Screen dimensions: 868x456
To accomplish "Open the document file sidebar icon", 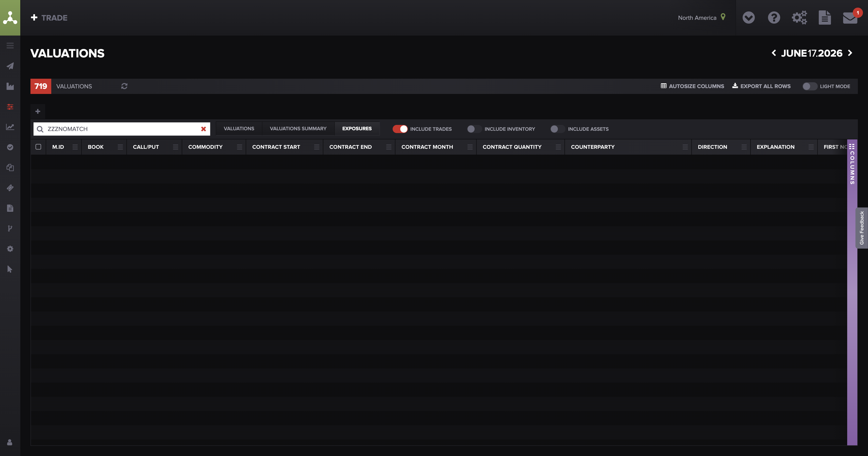I will 10,208.
